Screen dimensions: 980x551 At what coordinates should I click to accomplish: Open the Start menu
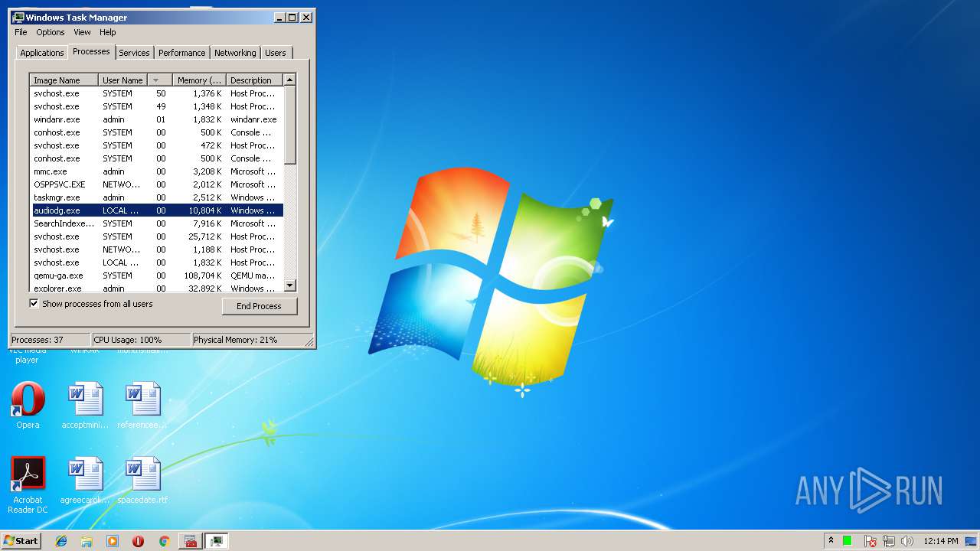21,541
